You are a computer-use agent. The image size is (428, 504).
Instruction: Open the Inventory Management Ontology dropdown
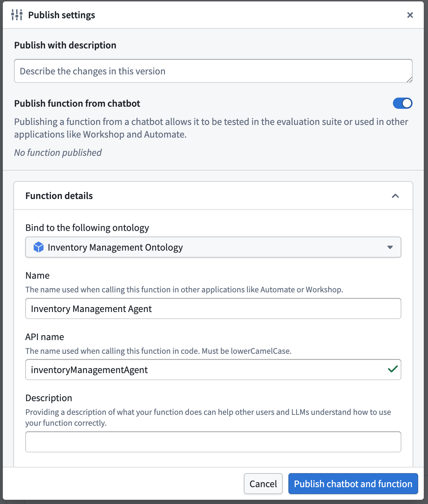click(213, 247)
